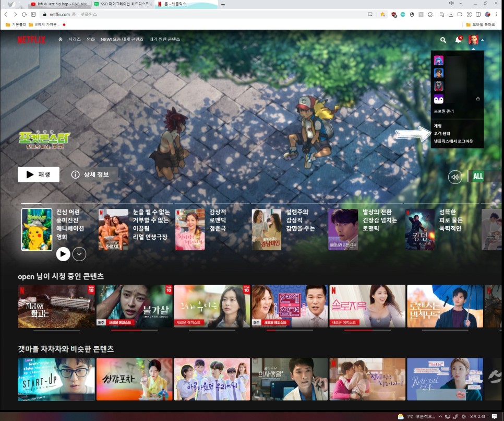Open RUN ON in similar content row
This screenshot has width=504, height=421.
[445, 379]
